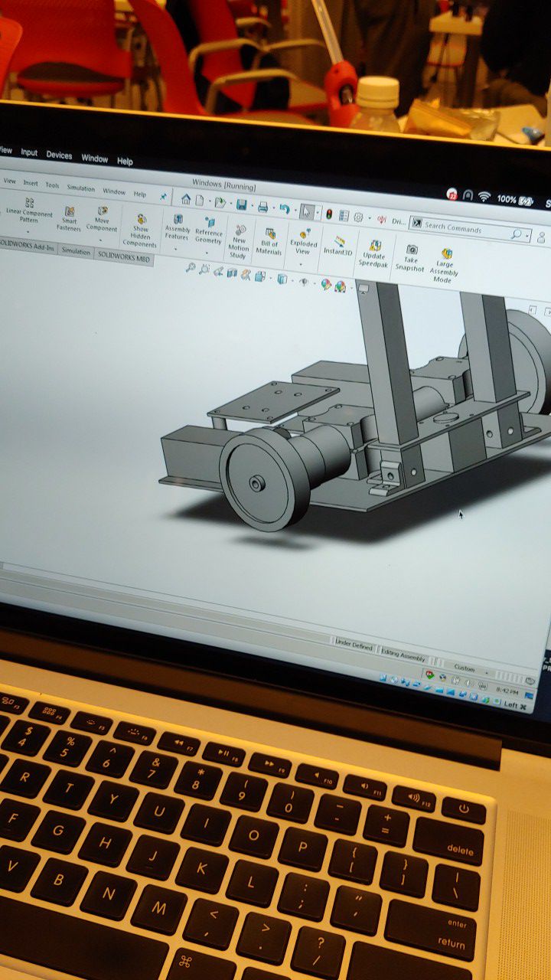
Task: Open the SolidWorks Simulation menu
Action: click(80, 188)
